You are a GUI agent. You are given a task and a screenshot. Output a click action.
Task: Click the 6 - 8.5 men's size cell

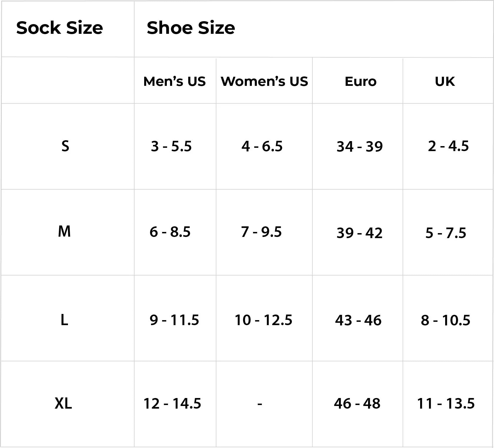pyautogui.click(x=170, y=232)
